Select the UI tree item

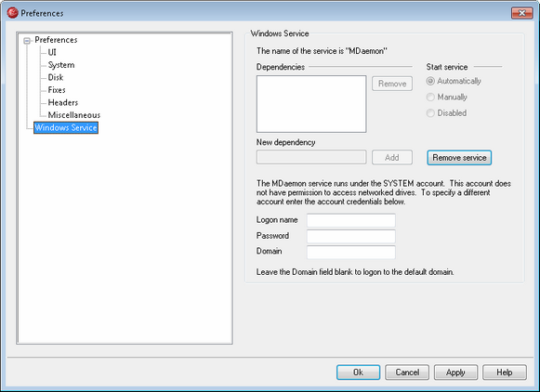click(x=52, y=52)
